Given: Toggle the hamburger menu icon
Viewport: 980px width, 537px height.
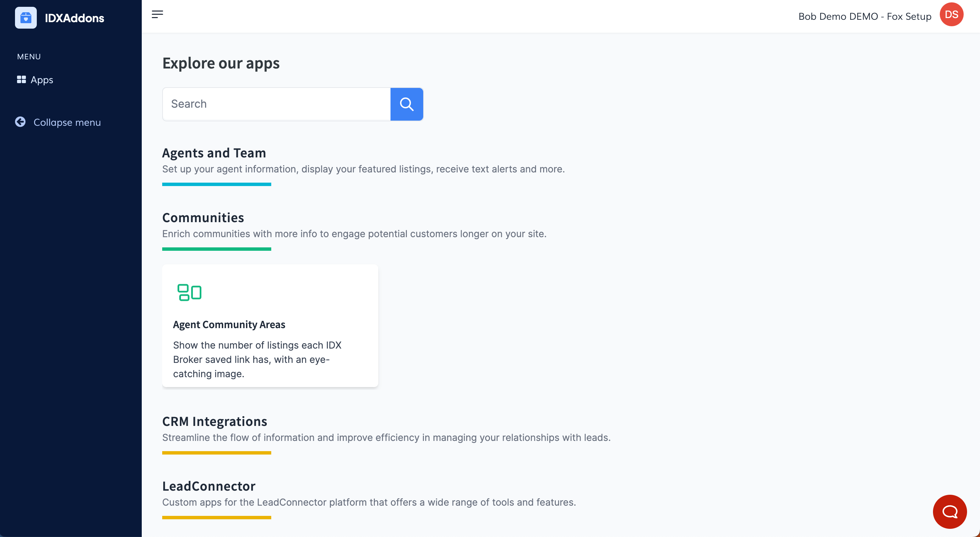Looking at the screenshot, I should [157, 14].
